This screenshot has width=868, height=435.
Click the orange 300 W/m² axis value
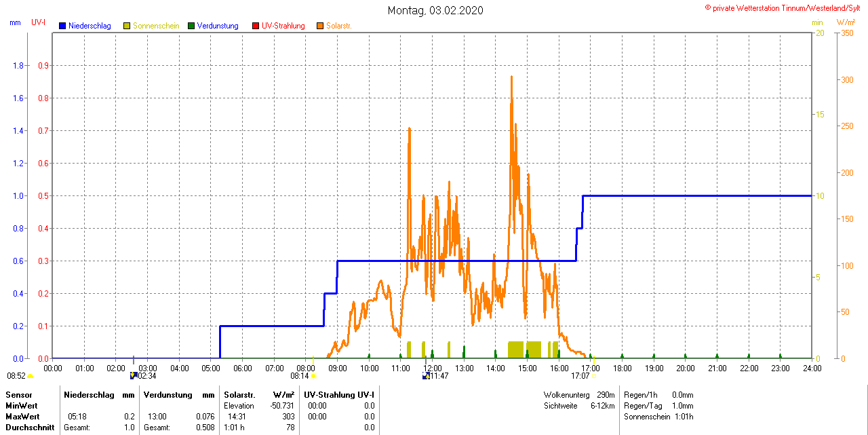[x=847, y=80]
